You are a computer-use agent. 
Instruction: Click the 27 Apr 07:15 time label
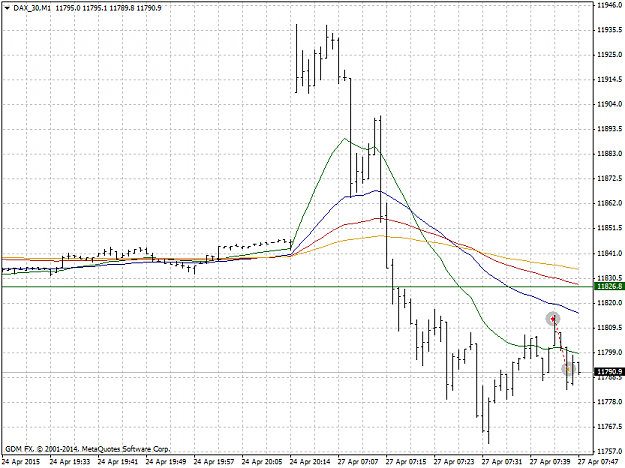pos(406,462)
